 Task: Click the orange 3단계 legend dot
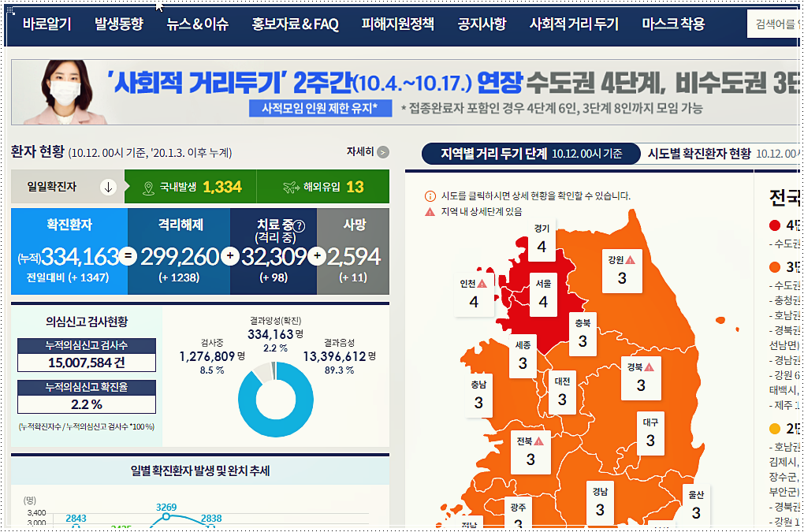click(775, 267)
